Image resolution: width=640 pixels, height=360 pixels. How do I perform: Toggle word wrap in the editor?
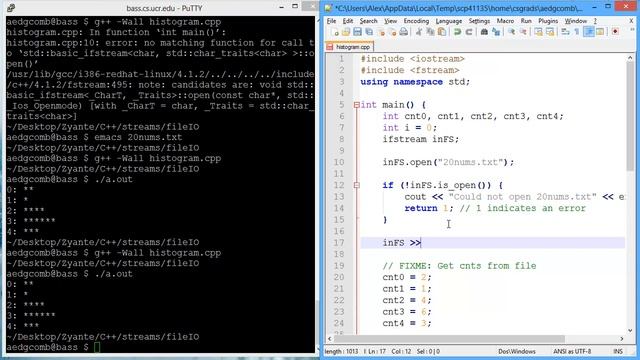[565, 32]
